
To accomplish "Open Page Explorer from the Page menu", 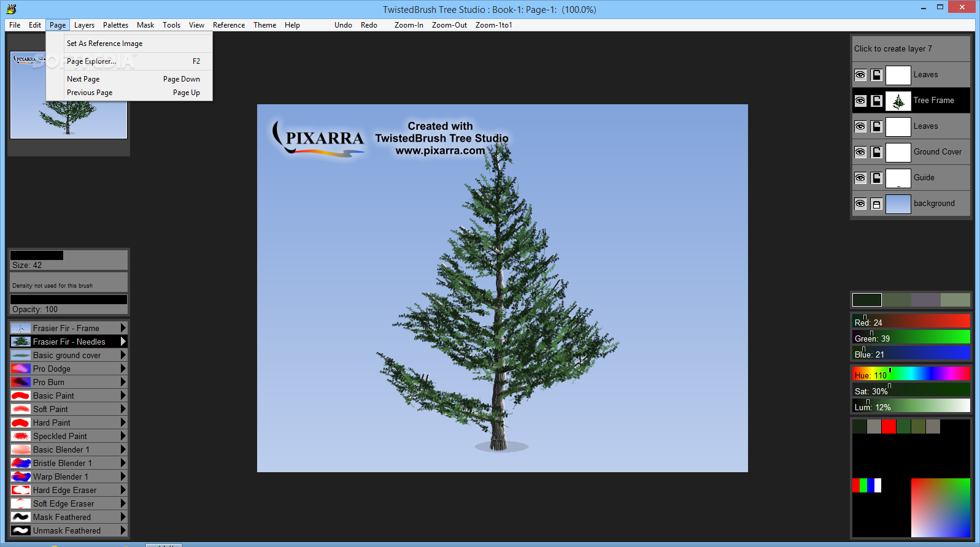I will pyautogui.click(x=129, y=61).
